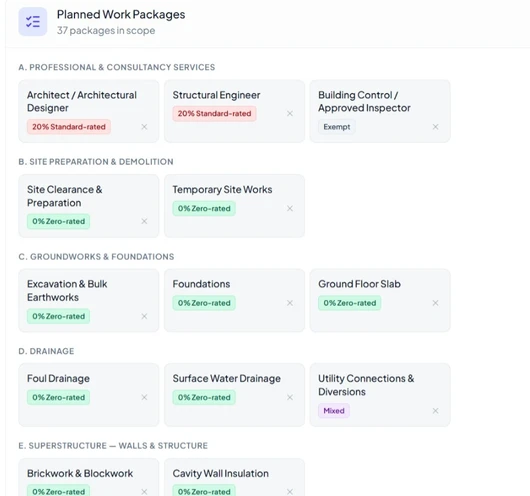
Task: Remove the Surface Water Drainage package
Action: [290, 397]
